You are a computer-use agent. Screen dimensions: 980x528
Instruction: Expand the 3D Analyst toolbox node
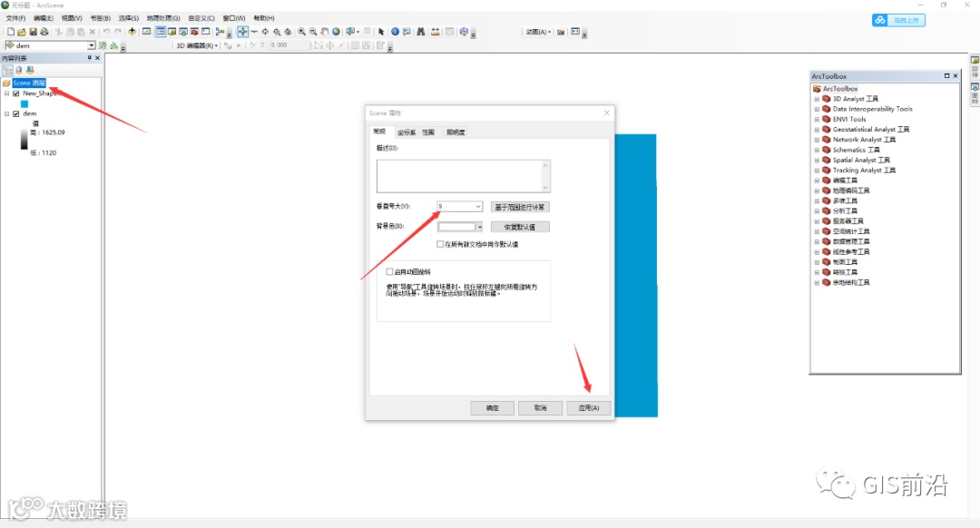pos(817,99)
